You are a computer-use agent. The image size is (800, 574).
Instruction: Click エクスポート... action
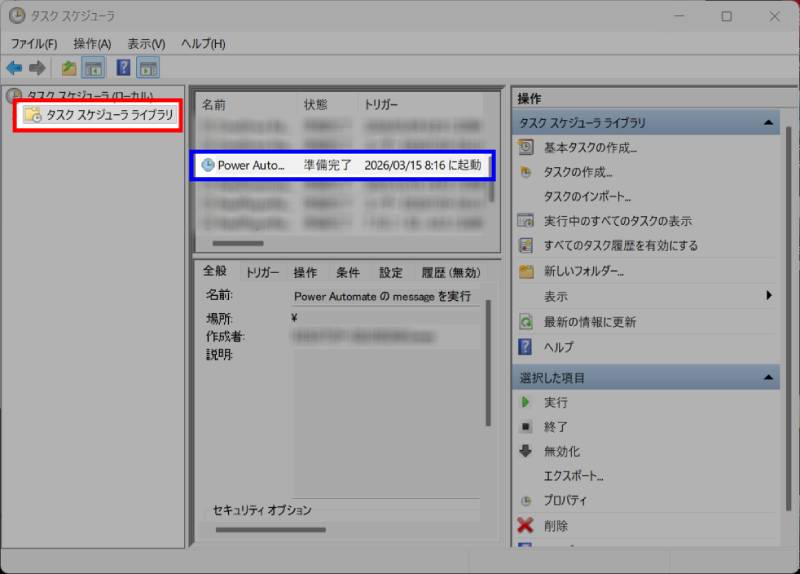573,476
